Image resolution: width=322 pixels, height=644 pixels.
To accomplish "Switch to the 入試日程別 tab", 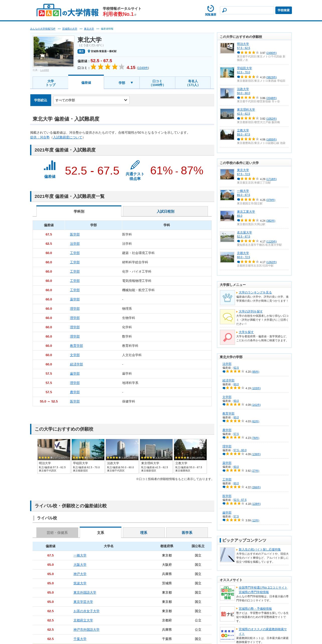I will 165,211.
